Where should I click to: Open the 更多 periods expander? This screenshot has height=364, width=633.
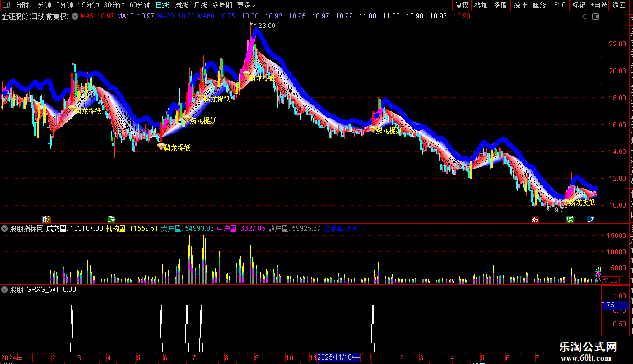pyautogui.click(x=246, y=5)
